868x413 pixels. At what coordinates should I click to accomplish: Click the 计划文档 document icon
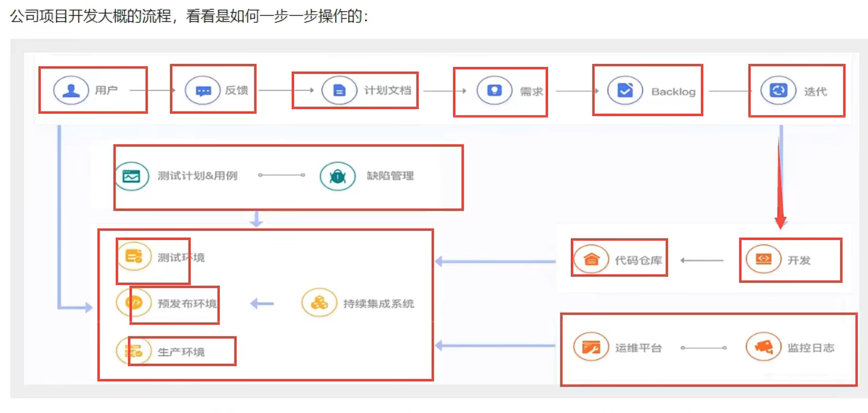click(339, 90)
